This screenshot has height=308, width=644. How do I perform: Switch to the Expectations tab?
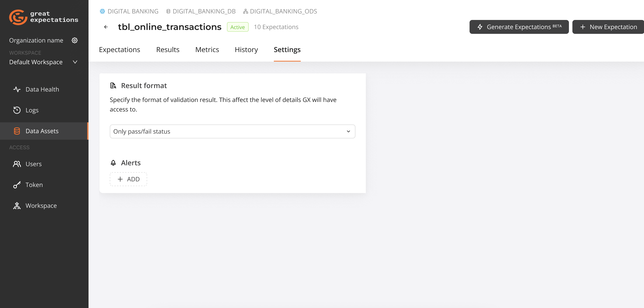120,49
